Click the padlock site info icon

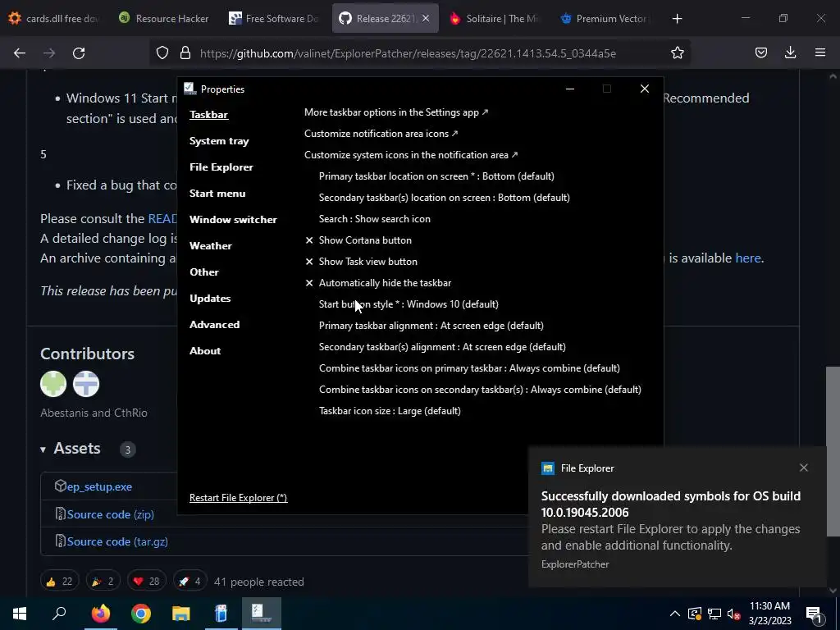[185, 52]
